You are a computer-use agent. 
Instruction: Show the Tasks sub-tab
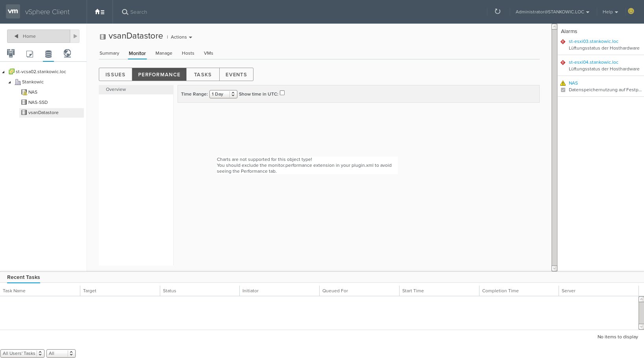(x=203, y=74)
